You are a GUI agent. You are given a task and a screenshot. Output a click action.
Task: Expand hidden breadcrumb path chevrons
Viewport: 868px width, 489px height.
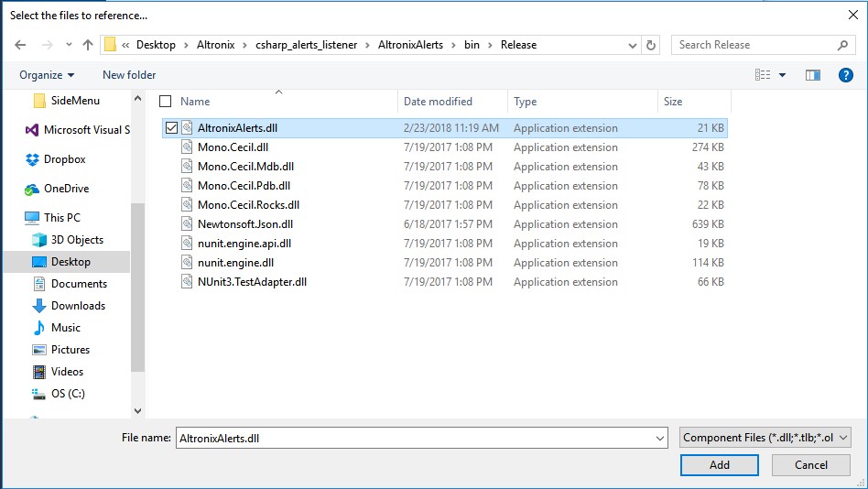125,46
